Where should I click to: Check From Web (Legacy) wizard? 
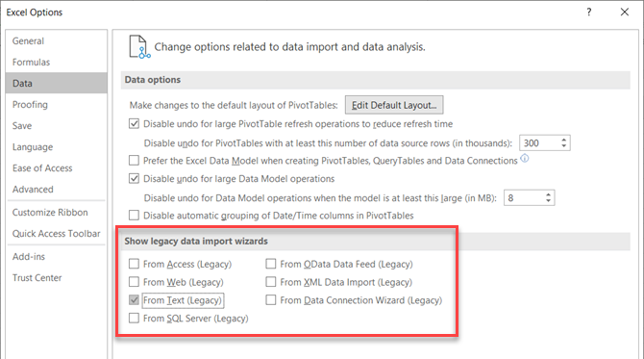tap(134, 282)
